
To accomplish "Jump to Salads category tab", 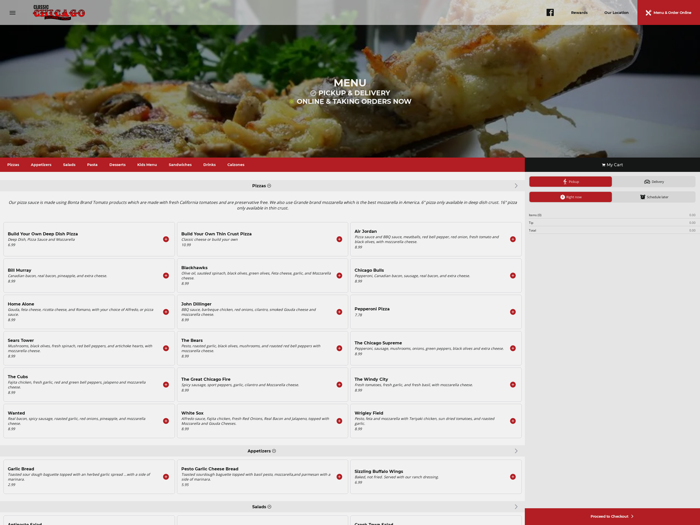I will (69, 165).
